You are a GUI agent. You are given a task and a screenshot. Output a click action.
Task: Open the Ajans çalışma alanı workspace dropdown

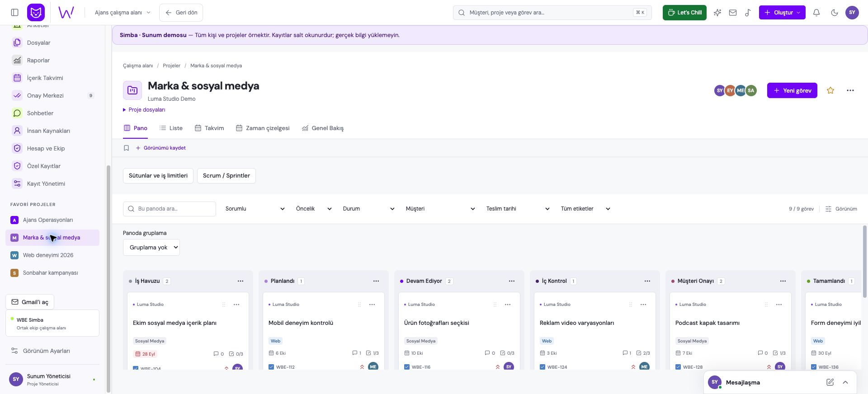click(x=123, y=13)
